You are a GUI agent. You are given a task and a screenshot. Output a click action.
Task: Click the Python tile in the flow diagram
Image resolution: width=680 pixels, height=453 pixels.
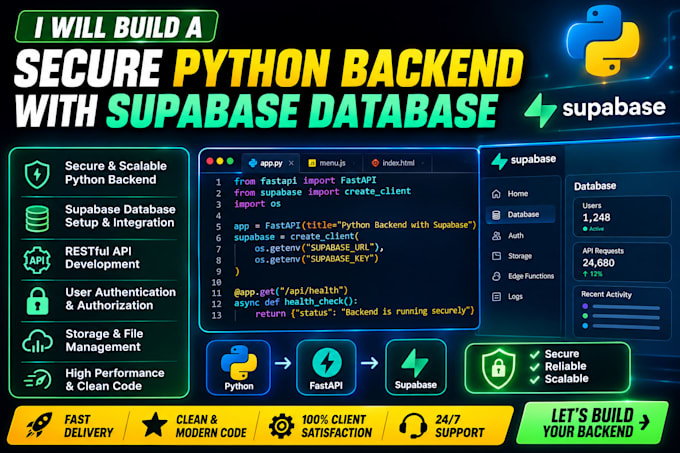point(239,368)
